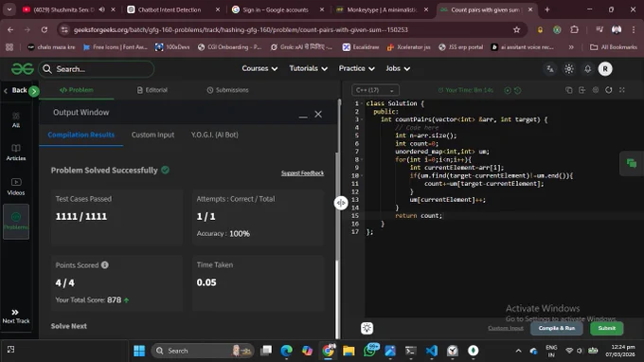Switch to the Problem tab
The width and height of the screenshot is (644, 362).
click(77, 90)
